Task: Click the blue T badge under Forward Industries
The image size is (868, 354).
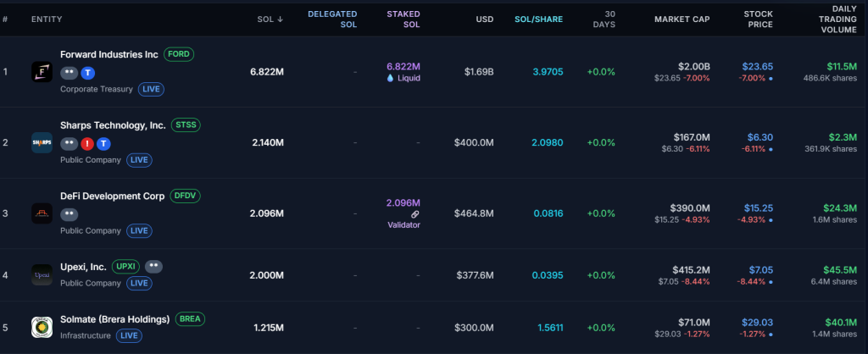Action: (88, 72)
